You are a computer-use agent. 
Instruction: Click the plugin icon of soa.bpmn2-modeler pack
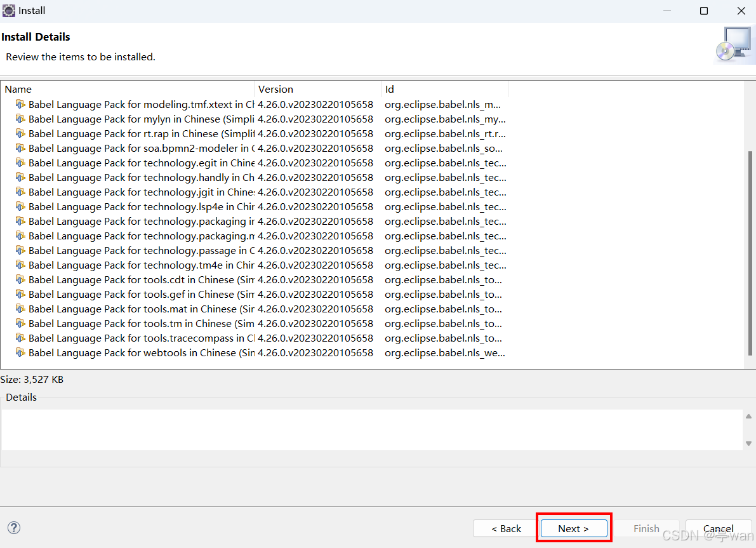point(20,148)
